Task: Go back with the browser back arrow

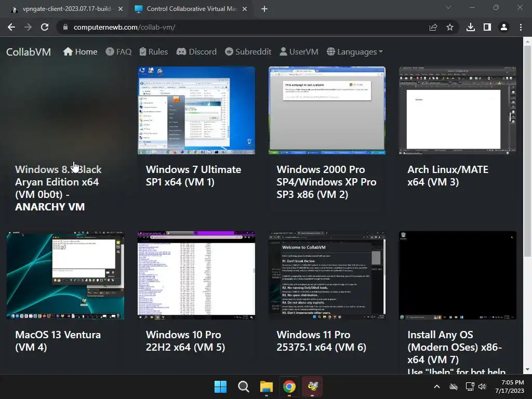Action: (x=11, y=27)
